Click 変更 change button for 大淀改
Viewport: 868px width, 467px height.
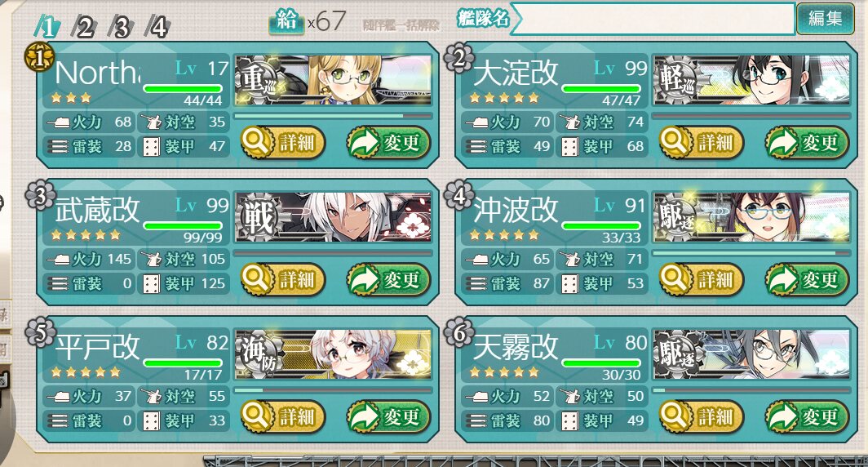tap(807, 143)
